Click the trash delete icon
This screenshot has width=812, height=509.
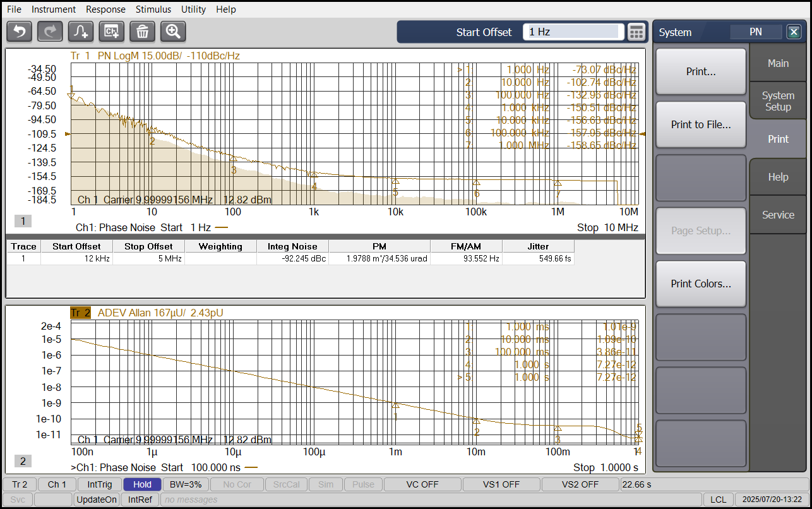142,31
